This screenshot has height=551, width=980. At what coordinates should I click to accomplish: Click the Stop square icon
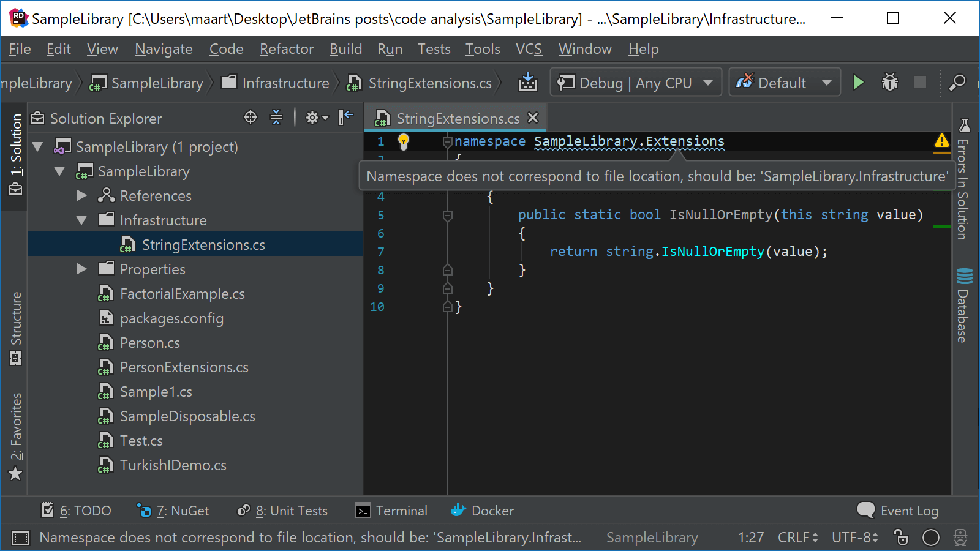pos(920,82)
